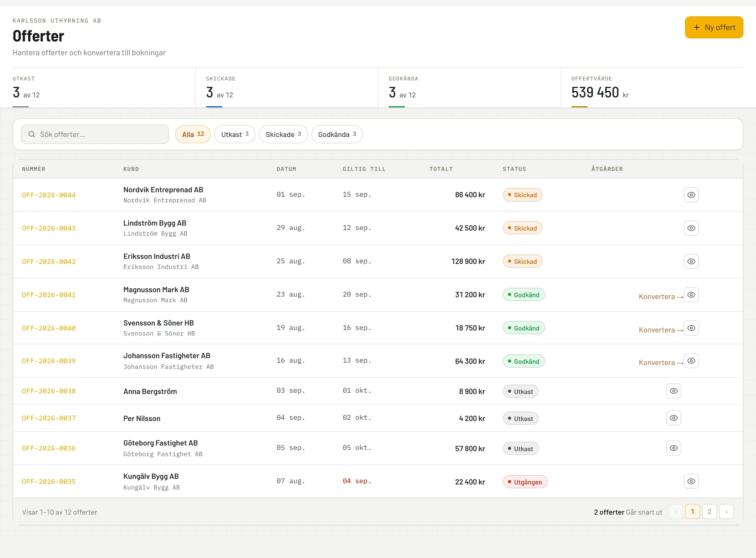
Task: Open offer number OFF-2026-0043
Action: [49, 228]
